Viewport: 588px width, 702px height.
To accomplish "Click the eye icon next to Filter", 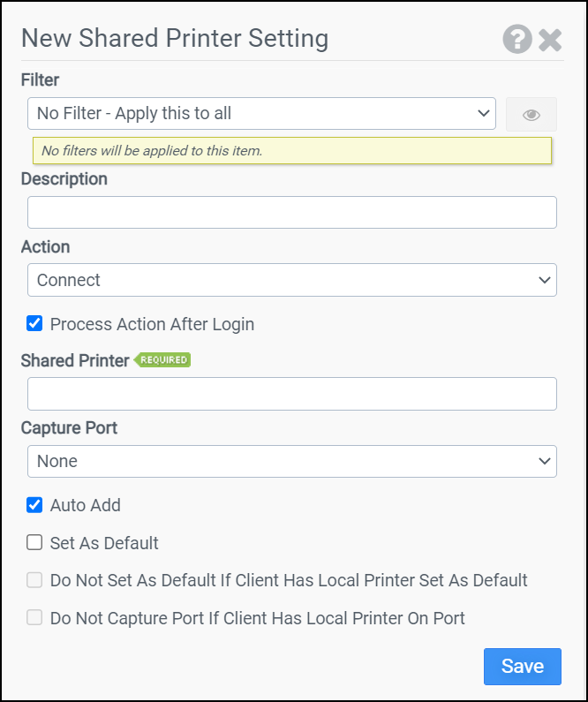I will (531, 115).
